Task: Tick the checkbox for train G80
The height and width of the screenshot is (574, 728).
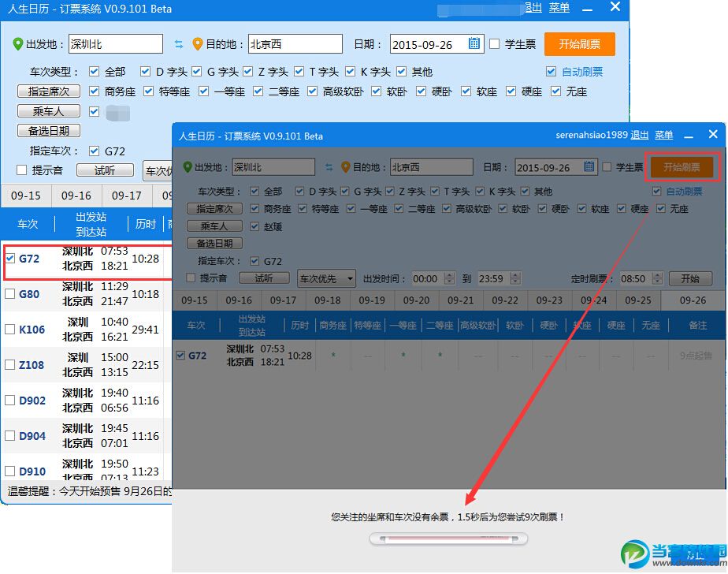Action: click(10, 294)
